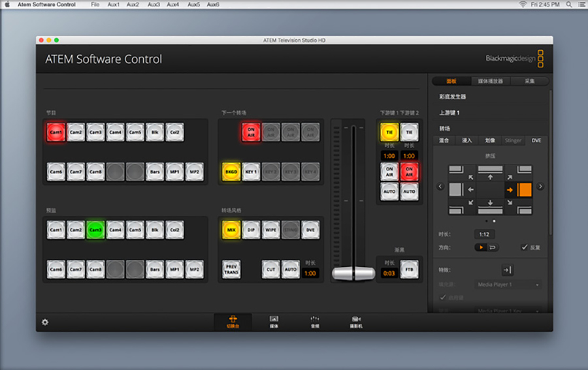Switch to the Media Players tab
Viewport: 588px width, 370px height.
coord(490,81)
